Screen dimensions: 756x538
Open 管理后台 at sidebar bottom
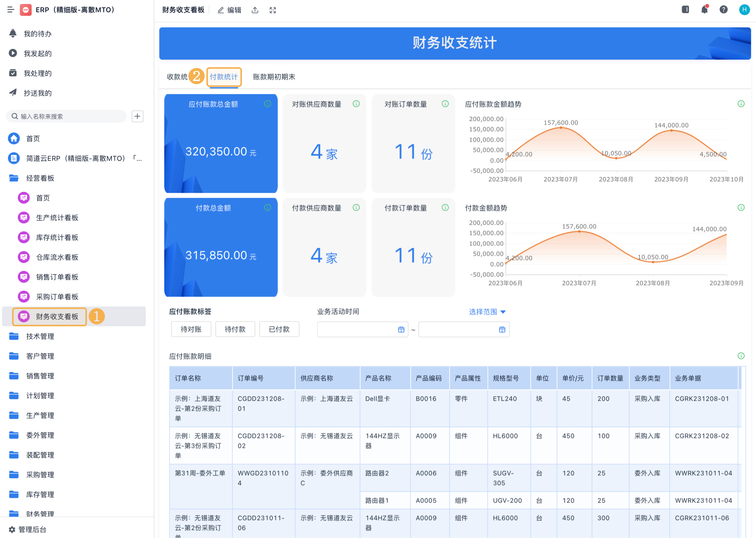[32, 529]
